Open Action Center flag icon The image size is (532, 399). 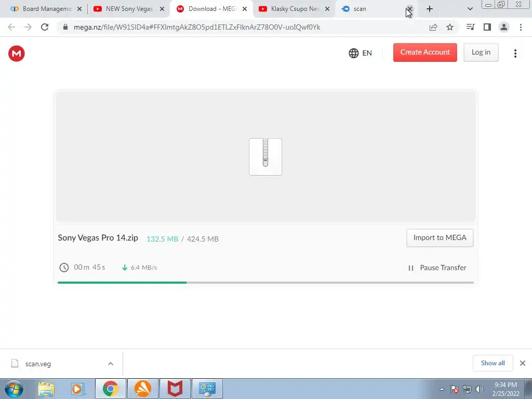pos(455,389)
